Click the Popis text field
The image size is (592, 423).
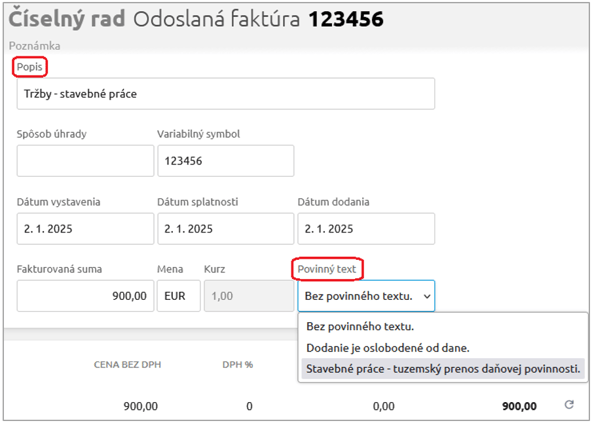click(x=226, y=94)
